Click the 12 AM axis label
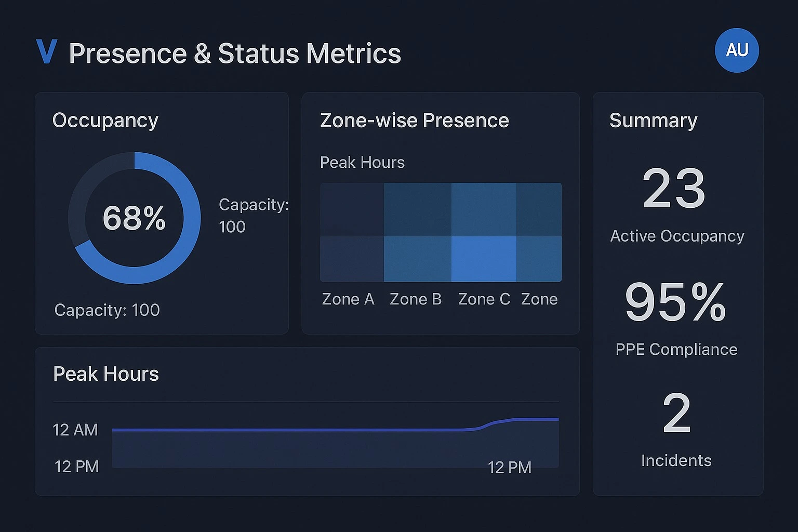This screenshot has width=798, height=532. tap(75, 430)
